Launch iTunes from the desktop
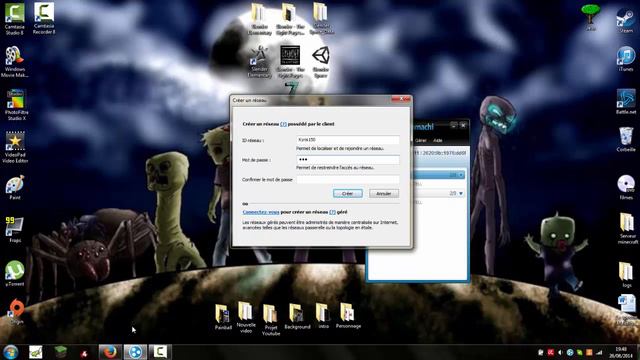This screenshot has width=640, height=360. pos(626,59)
